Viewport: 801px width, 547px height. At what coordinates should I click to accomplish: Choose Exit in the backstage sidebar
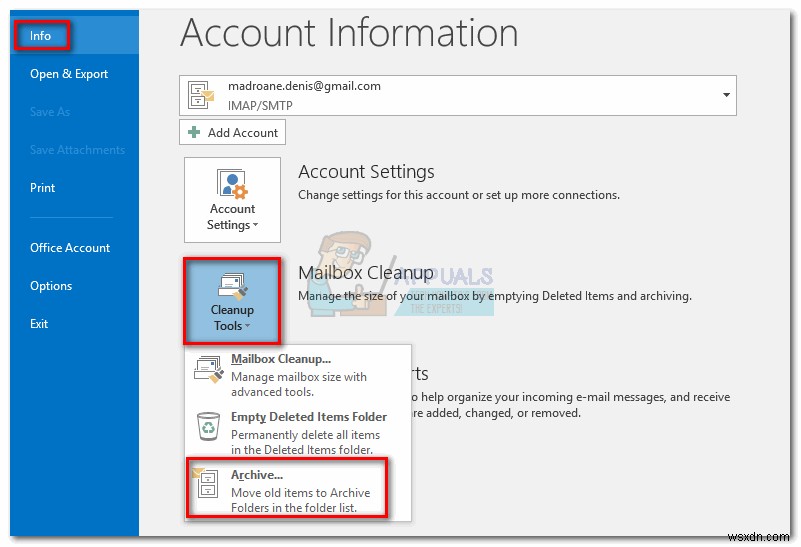(39, 324)
